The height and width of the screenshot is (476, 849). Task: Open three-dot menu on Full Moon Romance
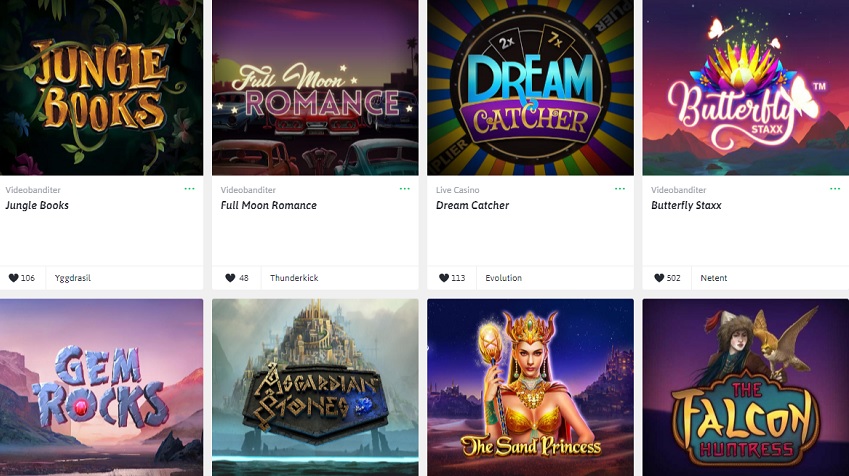(x=404, y=189)
